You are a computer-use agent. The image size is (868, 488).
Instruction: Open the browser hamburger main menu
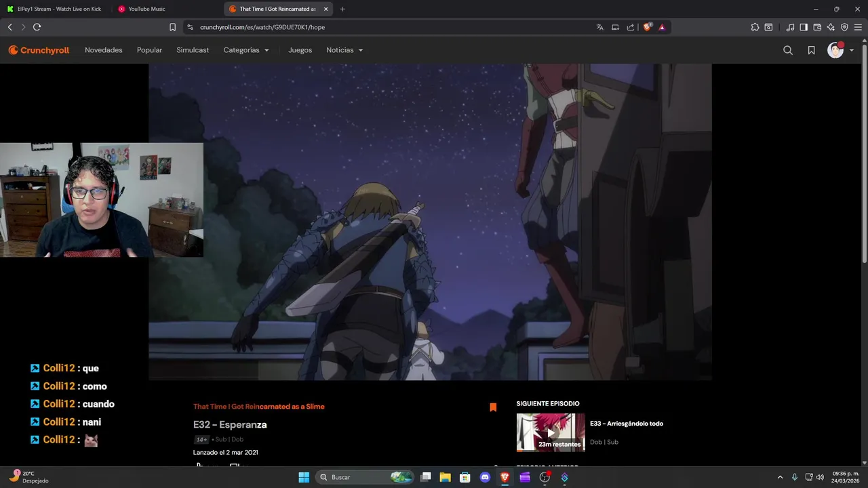(858, 27)
